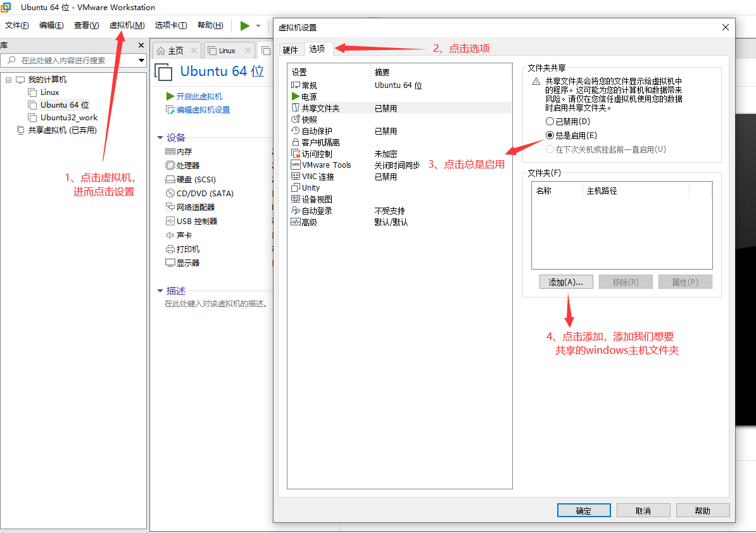The image size is (756, 533).
Task: Click the 主机路径 column header
Action: click(x=636, y=191)
